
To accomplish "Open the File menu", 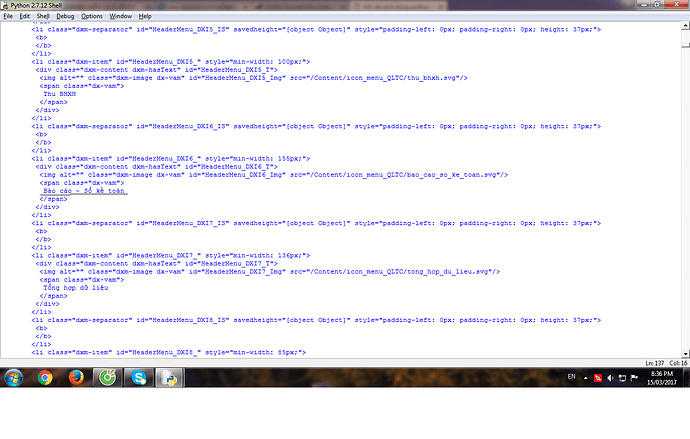I will pos(8,17).
